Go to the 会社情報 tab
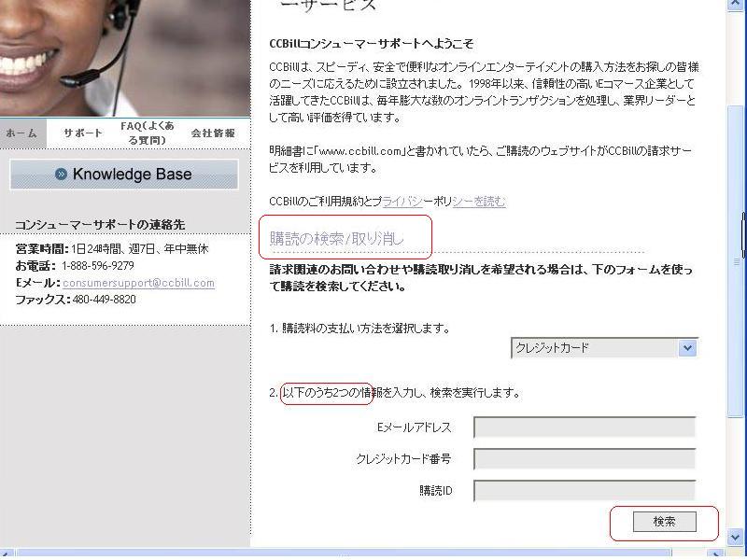The image size is (747, 560). click(213, 133)
